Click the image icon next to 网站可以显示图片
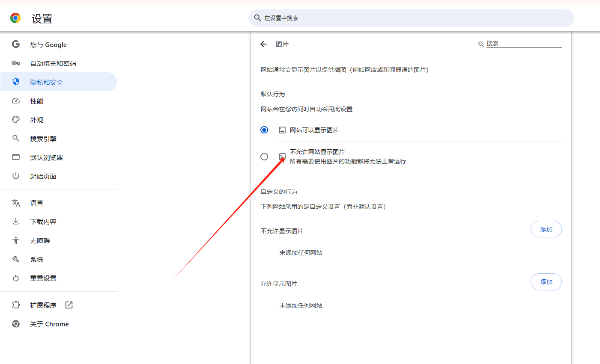The image size is (600, 364). coord(282,130)
